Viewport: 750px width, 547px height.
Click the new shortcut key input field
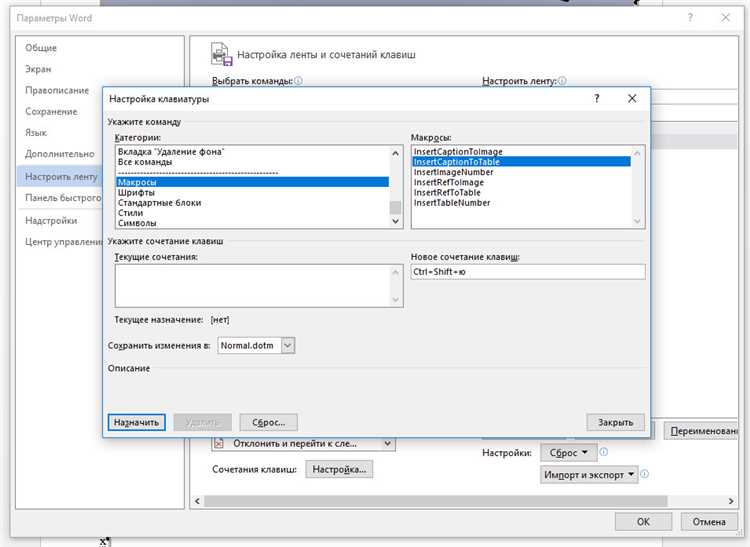528,272
